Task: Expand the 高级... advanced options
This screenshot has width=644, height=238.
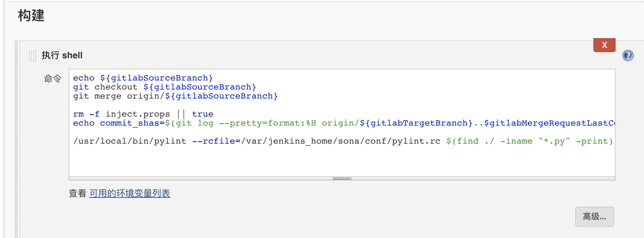Action: (594, 217)
